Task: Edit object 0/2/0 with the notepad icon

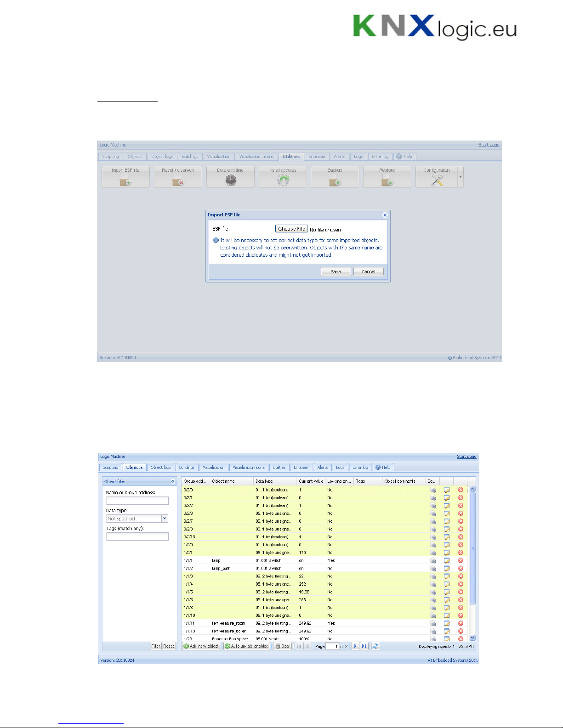Action: [447, 490]
